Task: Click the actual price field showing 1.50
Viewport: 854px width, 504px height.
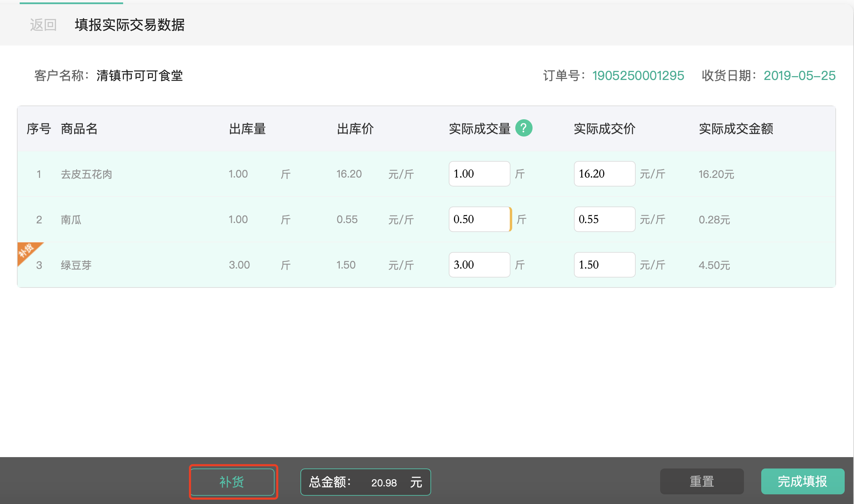Action: (x=604, y=265)
